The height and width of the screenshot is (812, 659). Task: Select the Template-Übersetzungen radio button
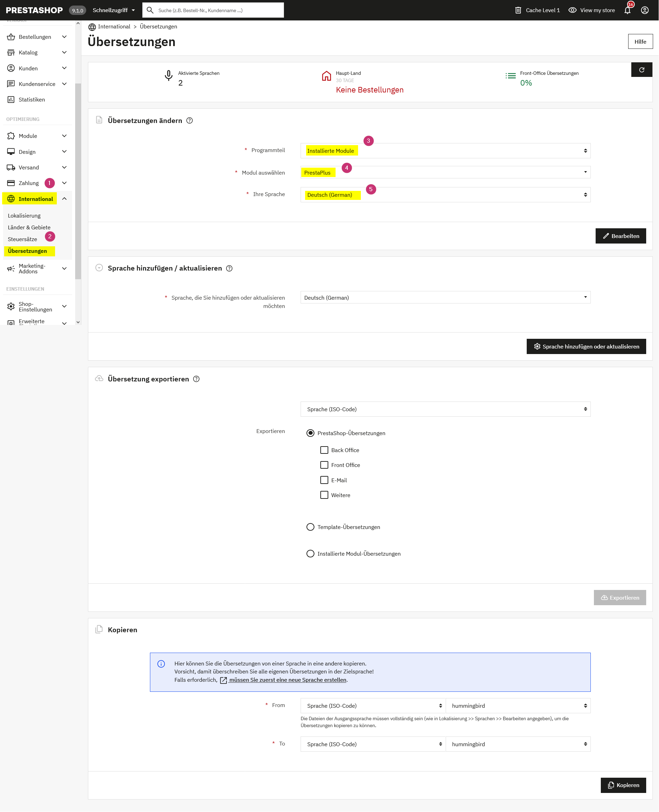tap(311, 527)
